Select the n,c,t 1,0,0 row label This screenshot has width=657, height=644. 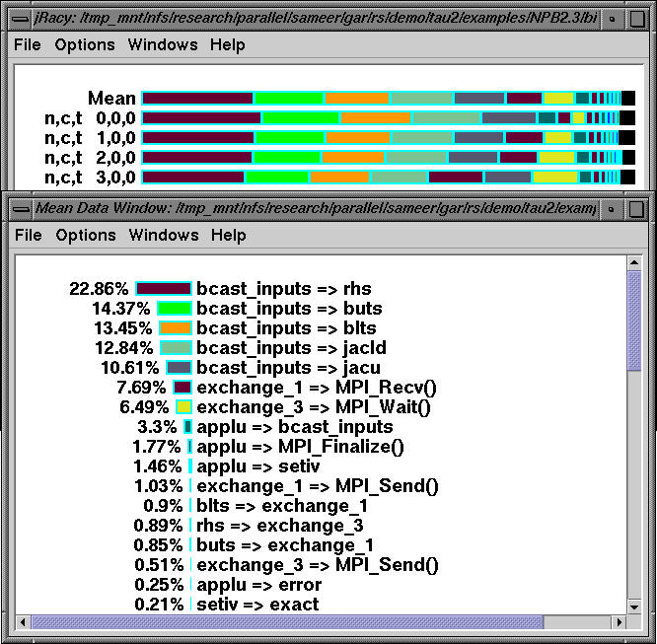[x=90, y=138]
